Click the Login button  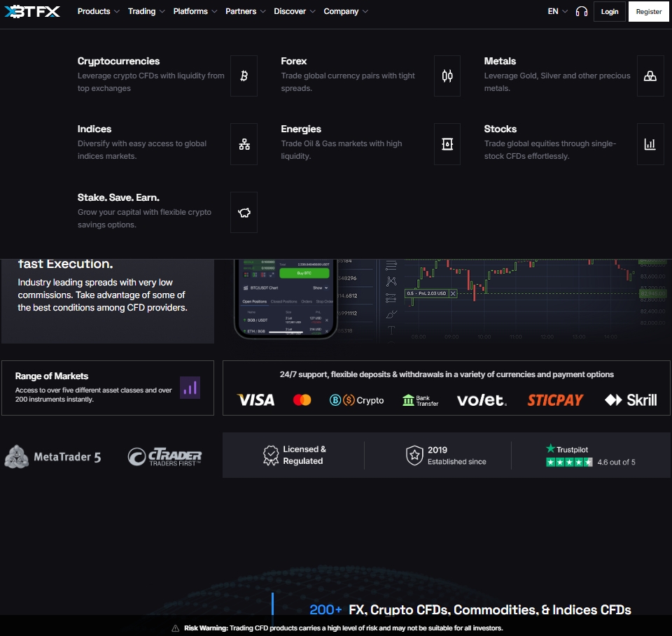(x=610, y=12)
